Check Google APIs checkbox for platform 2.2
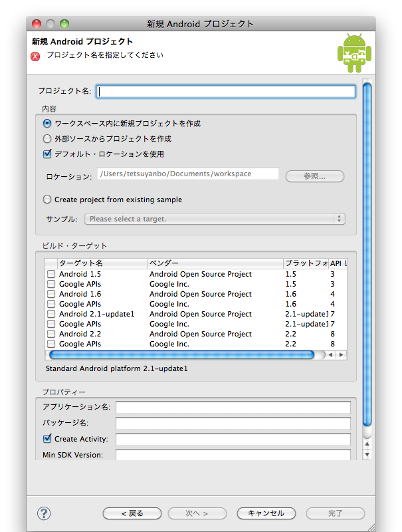 click(51, 344)
